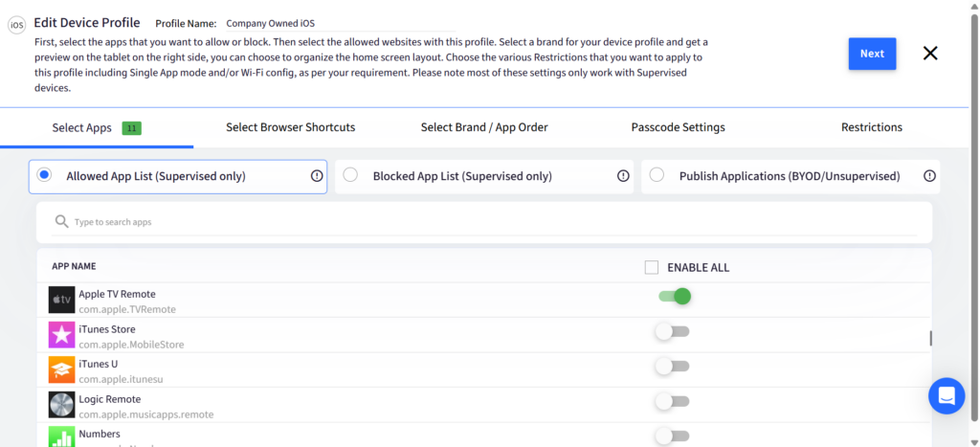Click the Logic Remote app icon

coord(62,405)
